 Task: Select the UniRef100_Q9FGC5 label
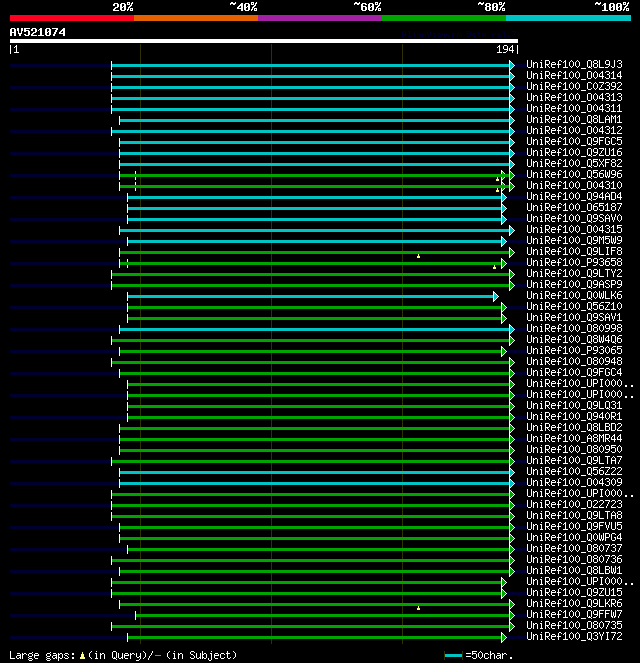pos(574,141)
